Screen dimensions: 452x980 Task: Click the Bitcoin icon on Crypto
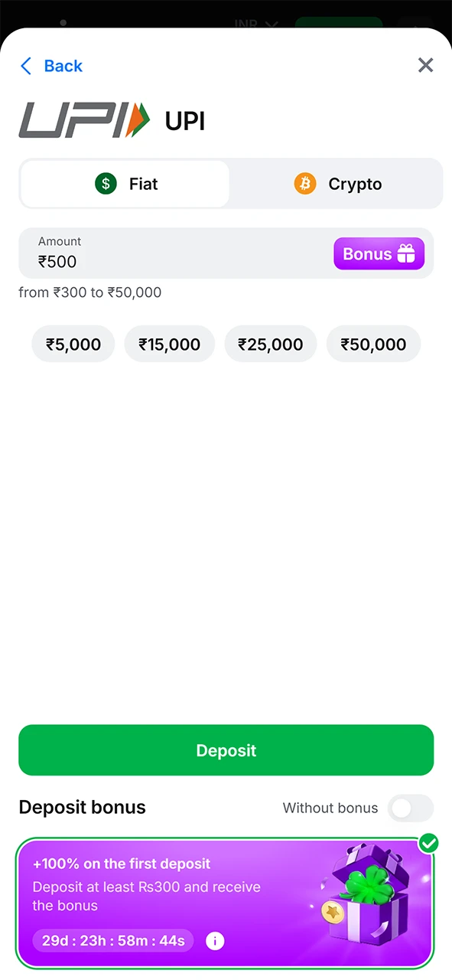point(305,184)
